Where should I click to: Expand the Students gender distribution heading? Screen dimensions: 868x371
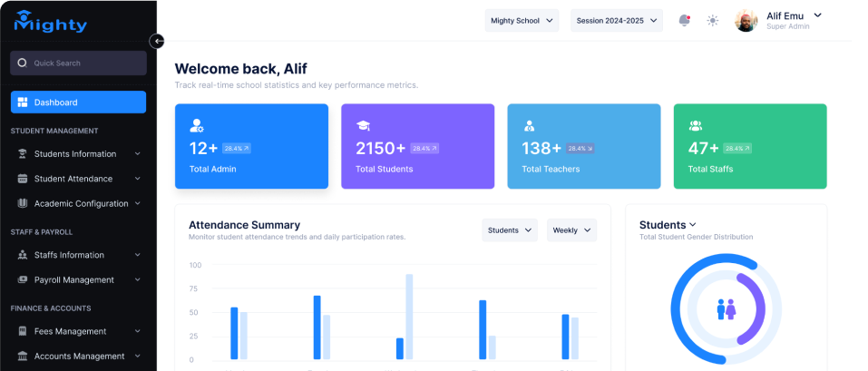pyautogui.click(x=668, y=225)
